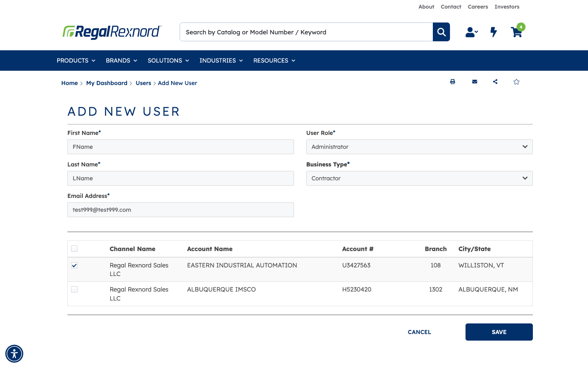Go to Home breadcrumb
This screenshot has width=588, height=368.
click(x=69, y=83)
